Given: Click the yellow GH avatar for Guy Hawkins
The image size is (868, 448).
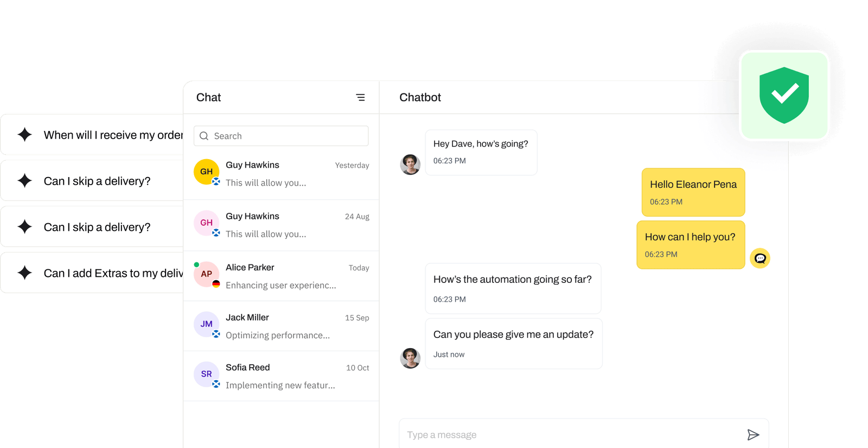Looking at the screenshot, I should [206, 172].
